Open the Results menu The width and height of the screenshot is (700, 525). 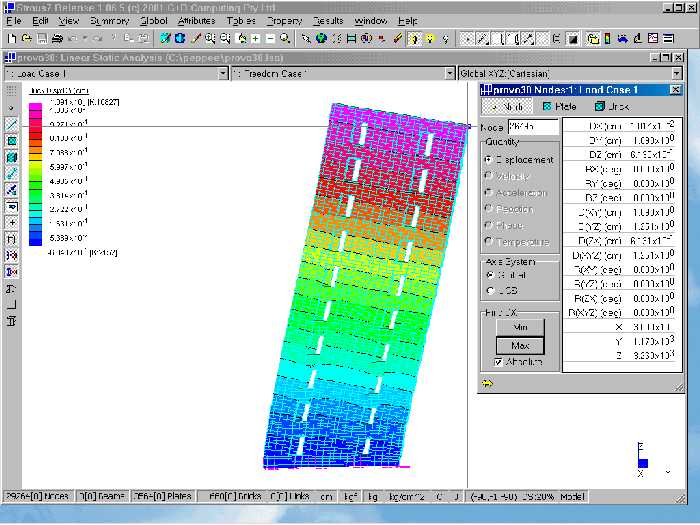coord(327,20)
